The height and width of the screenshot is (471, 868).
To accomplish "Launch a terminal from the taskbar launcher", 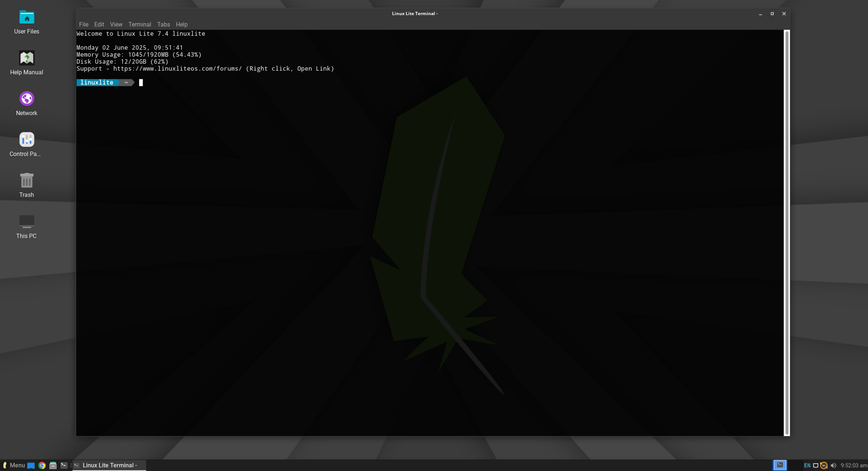I will click(x=64, y=465).
